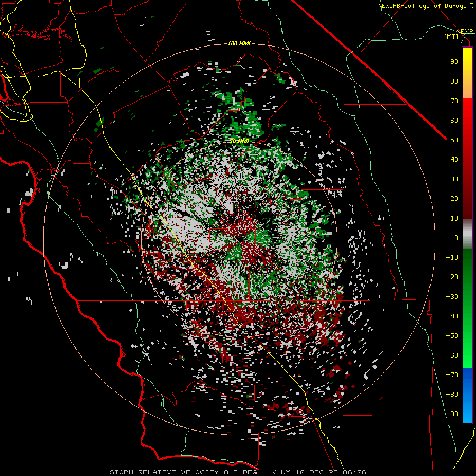The width and height of the screenshot is (476, 476).
Task: Click the 40 value on the velocity scale
Action: pos(454,159)
